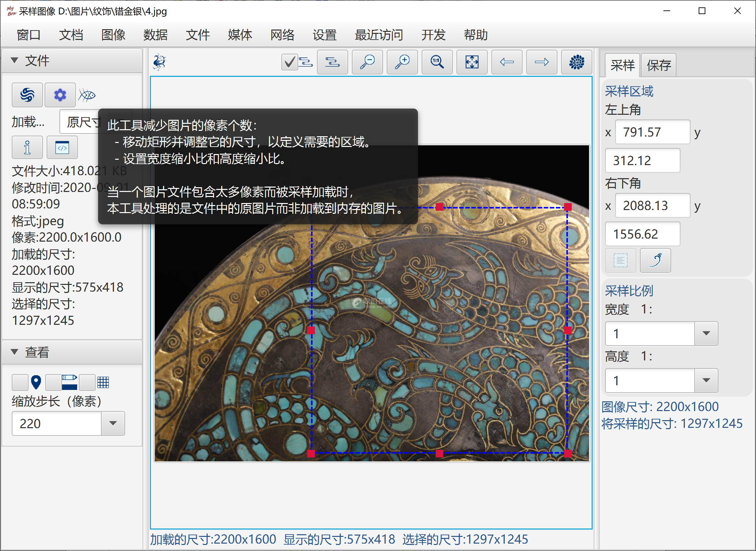Open the zoom step dropdown arrow showing 220
The width and height of the screenshot is (756, 551).
tap(113, 423)
